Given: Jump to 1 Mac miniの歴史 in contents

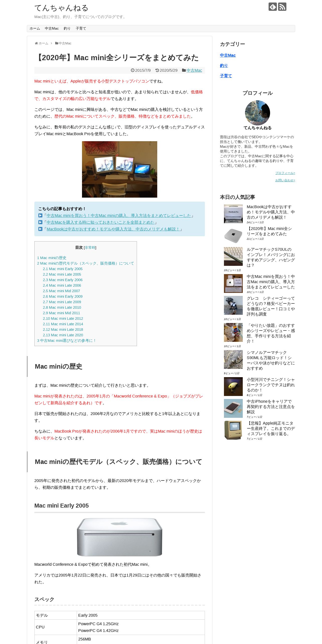Looking at the screenshot, I should [52, 258].
